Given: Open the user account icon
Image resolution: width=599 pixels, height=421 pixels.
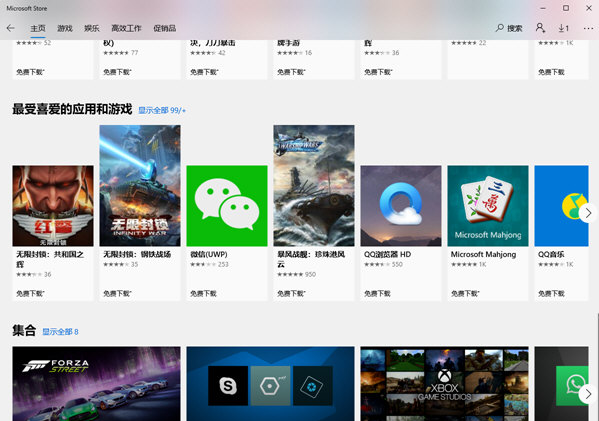Looking at the screenshot, I should [x=540, y=28].
